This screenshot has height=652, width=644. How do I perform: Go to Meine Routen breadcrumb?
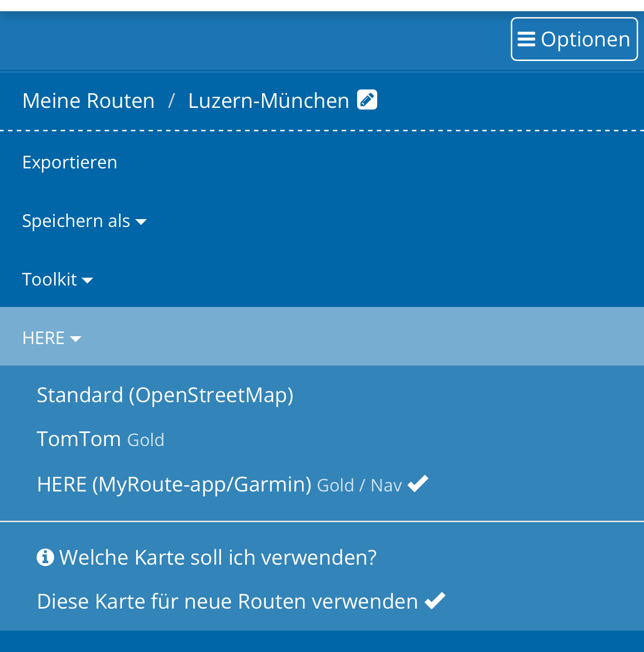coord(88,101)
